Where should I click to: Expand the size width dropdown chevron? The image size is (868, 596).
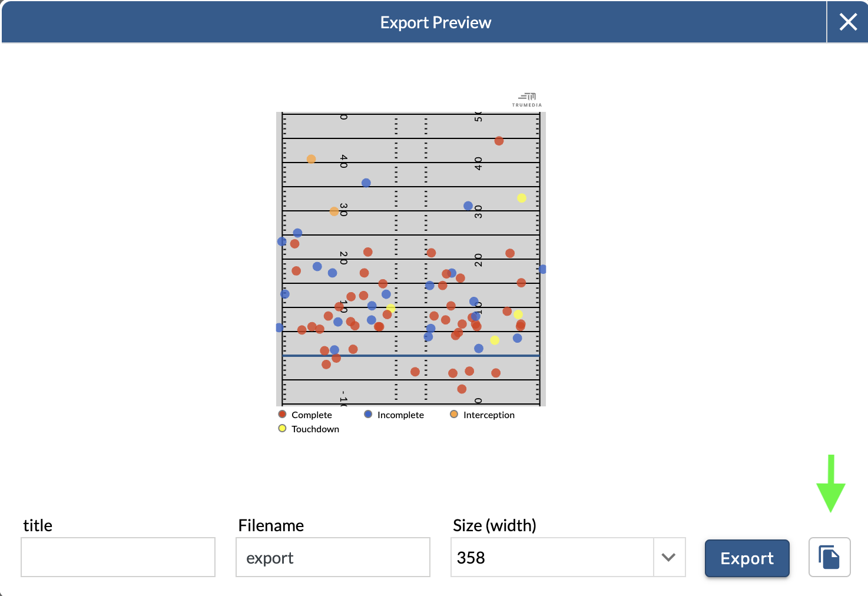(668, 557)
